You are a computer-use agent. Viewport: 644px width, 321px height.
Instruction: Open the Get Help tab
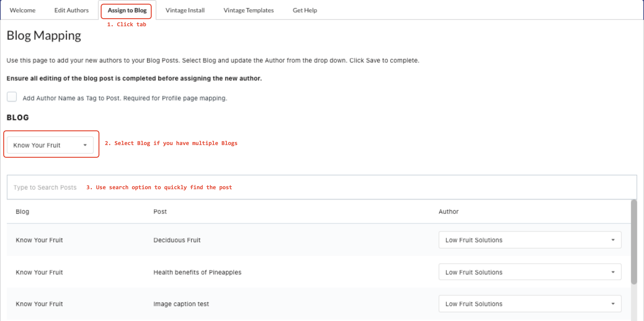click(x=305, y=10)
